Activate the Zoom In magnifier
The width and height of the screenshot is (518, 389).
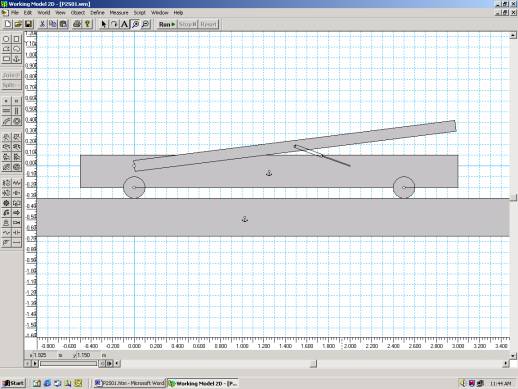[135, 24]
